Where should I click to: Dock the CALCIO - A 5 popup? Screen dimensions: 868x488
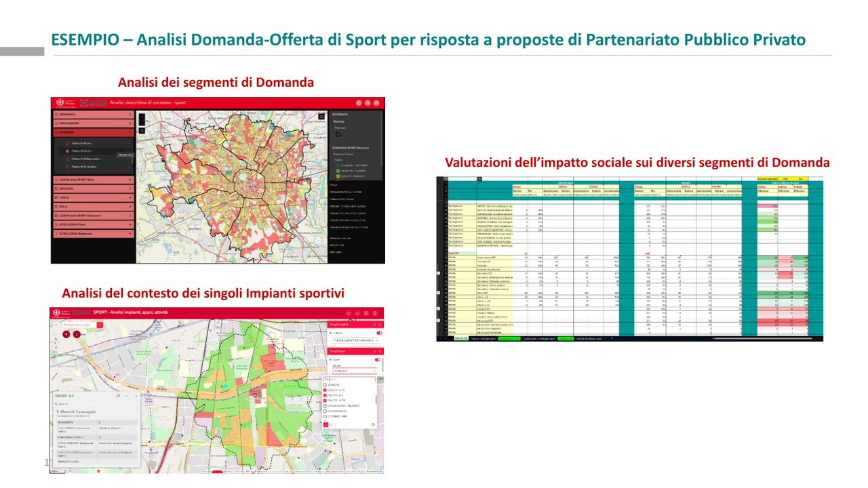pyautogui.click(x=118, y=396)
